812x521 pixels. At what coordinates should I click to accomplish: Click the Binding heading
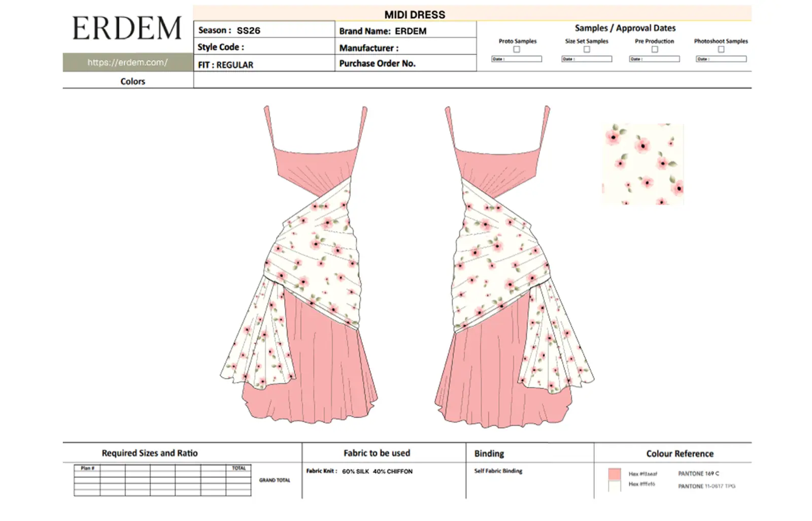[x=489, y=453]
